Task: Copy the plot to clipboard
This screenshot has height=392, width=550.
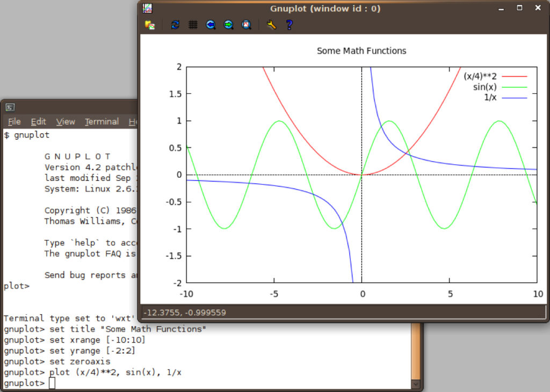Action: [x=150, y=24]
